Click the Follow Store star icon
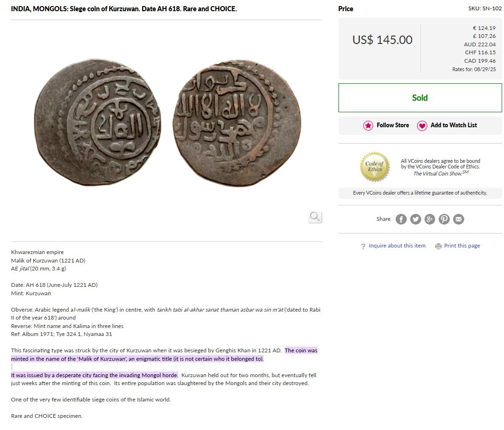This screenshot has width=504, height=430. point(368,125)
